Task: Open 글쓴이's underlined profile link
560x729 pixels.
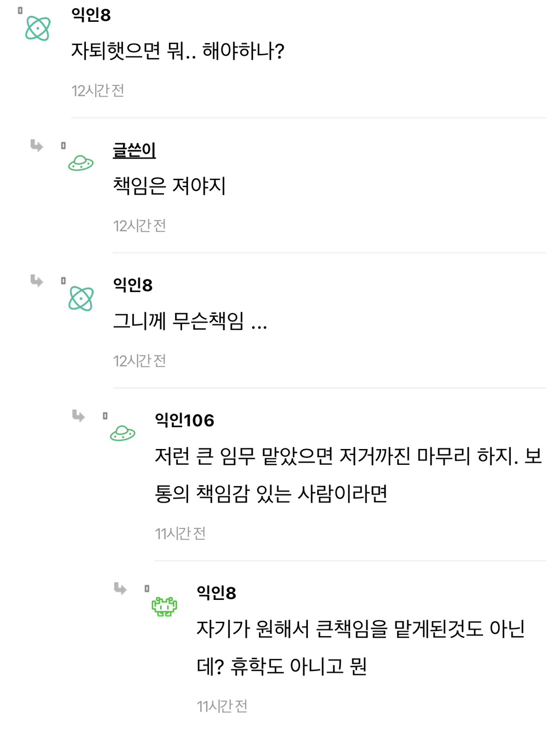Action: (133, 150)
